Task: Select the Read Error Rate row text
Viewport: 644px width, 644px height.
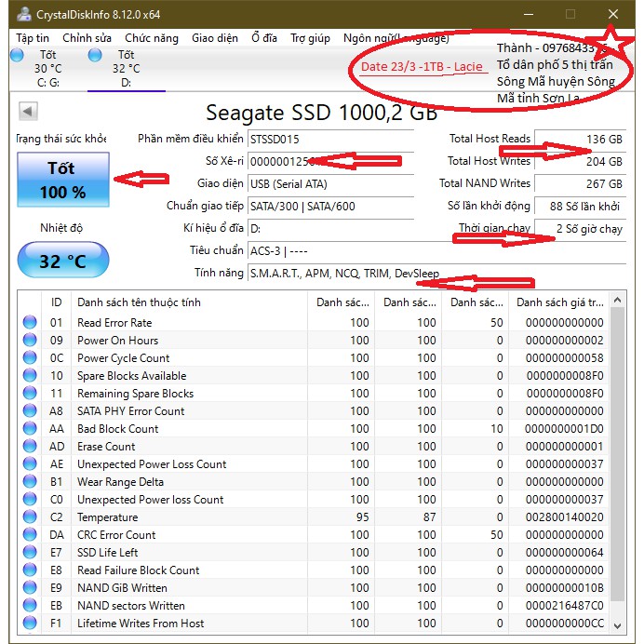Action: (114, 323)
